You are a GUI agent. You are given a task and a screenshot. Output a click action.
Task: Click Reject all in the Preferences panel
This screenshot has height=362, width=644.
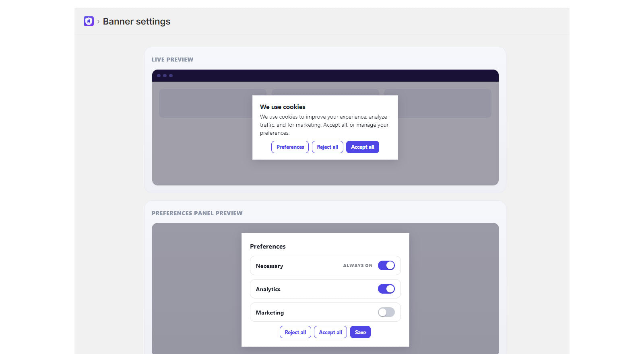[x=295, y=332]
